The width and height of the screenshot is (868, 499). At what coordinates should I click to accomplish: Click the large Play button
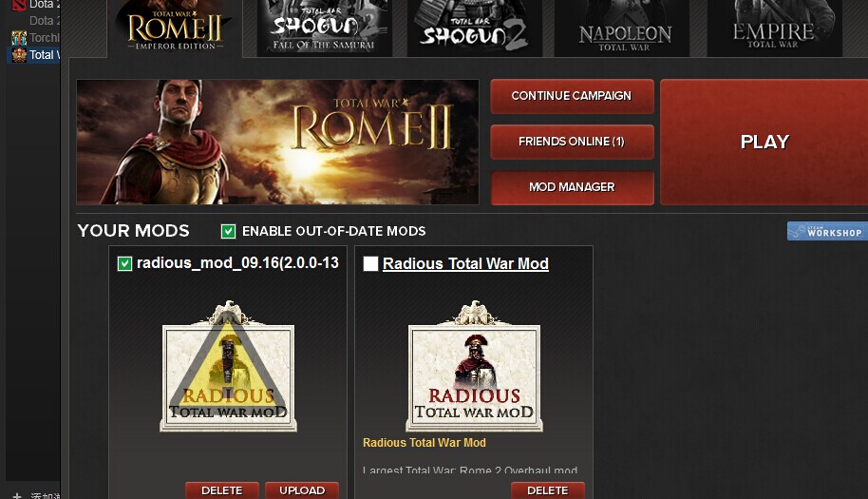(764, 143)
